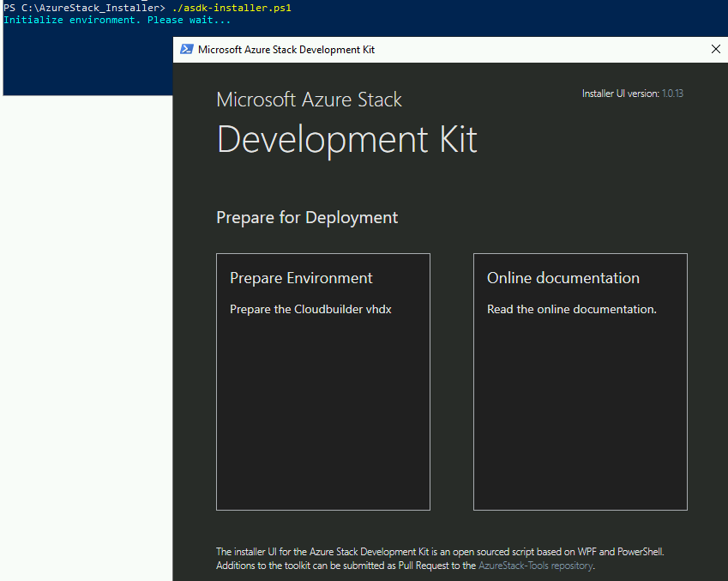Screen dimensions: 728x581
Task: Click 'Initialize environment. Please wait...' in PowerShell window
Action: (x=117, y=20)
